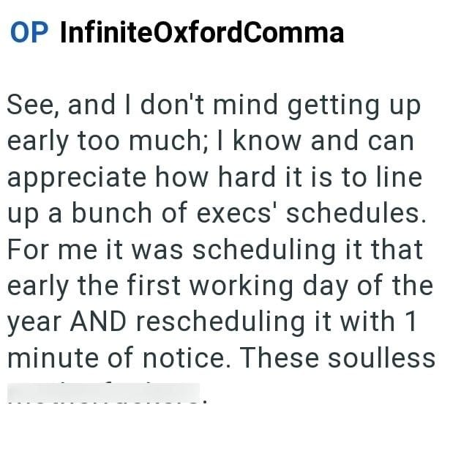
Task: Click the words "For me it was"
Action: [87, 250]
